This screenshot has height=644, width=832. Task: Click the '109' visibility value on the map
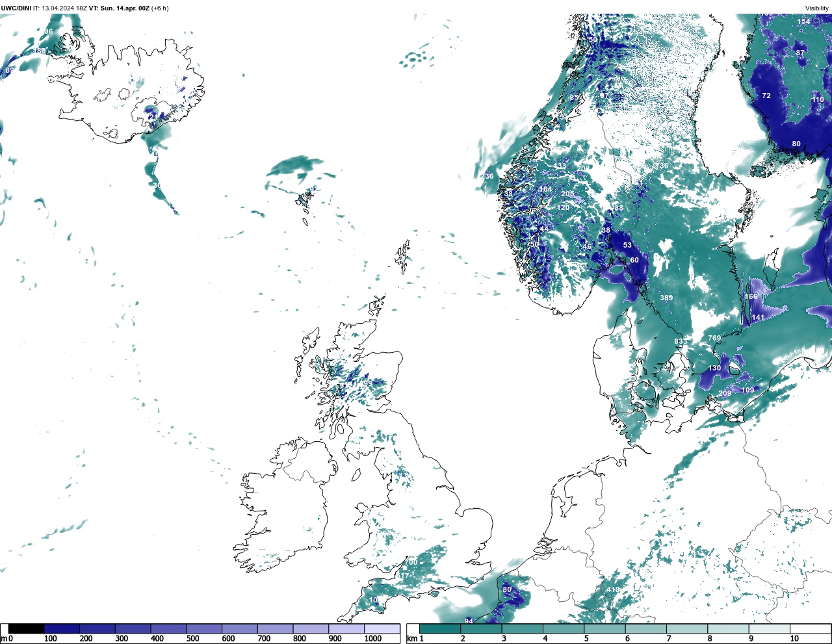pyautogui.click(x=747, y=390)
